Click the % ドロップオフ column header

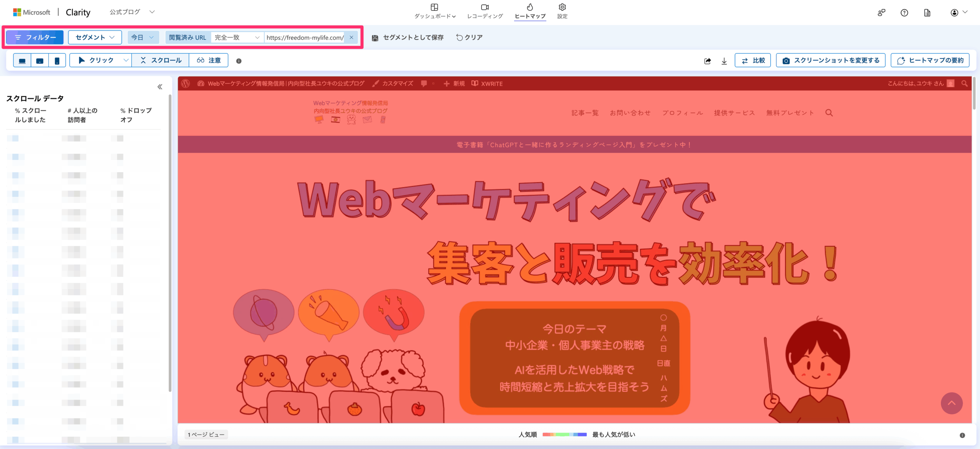[x=136, y=115]
